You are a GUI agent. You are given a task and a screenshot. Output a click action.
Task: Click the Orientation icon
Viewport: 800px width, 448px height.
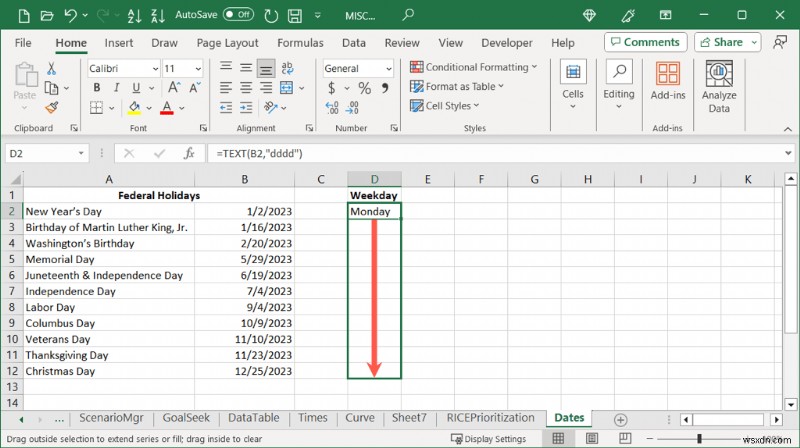coord(270,108)
